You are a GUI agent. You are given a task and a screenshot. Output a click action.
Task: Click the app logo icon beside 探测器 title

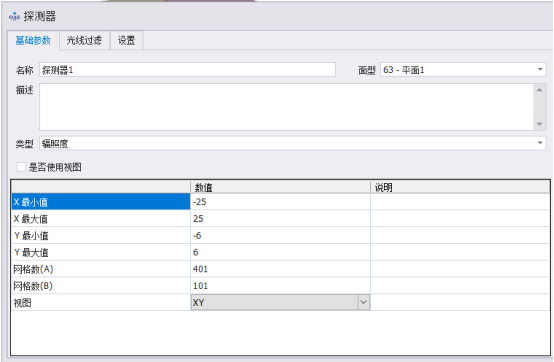tap(14, 16)
